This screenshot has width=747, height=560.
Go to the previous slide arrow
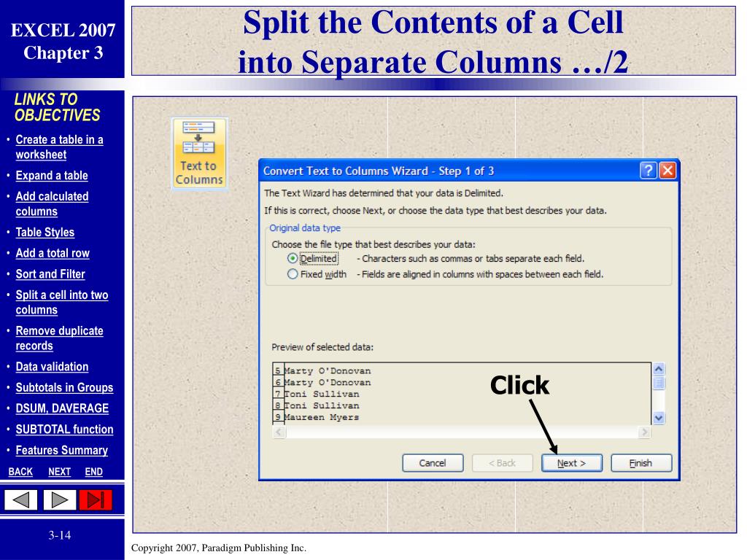click(21, 500)
